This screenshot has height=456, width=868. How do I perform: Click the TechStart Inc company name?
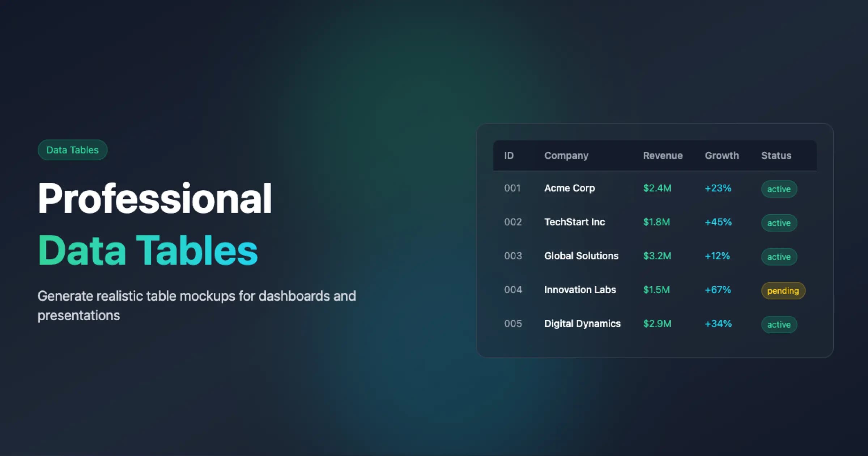(575, 222)
